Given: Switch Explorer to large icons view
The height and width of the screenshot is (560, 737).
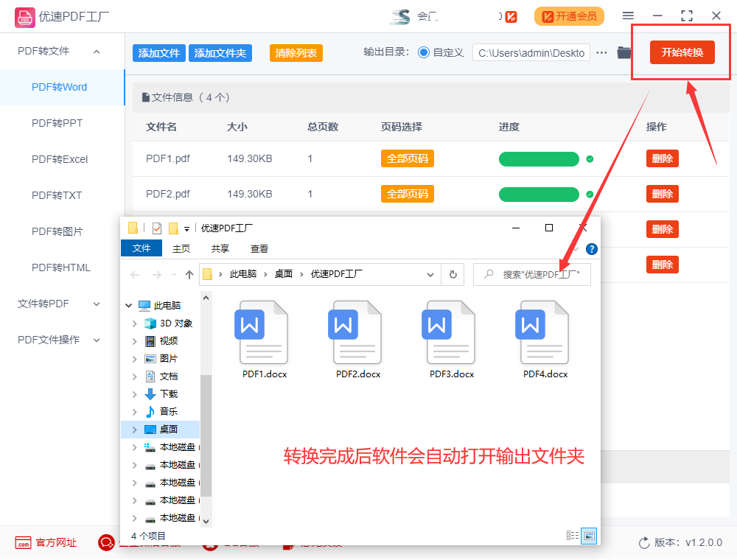Looking at the screenshot, I should [589, 536].
